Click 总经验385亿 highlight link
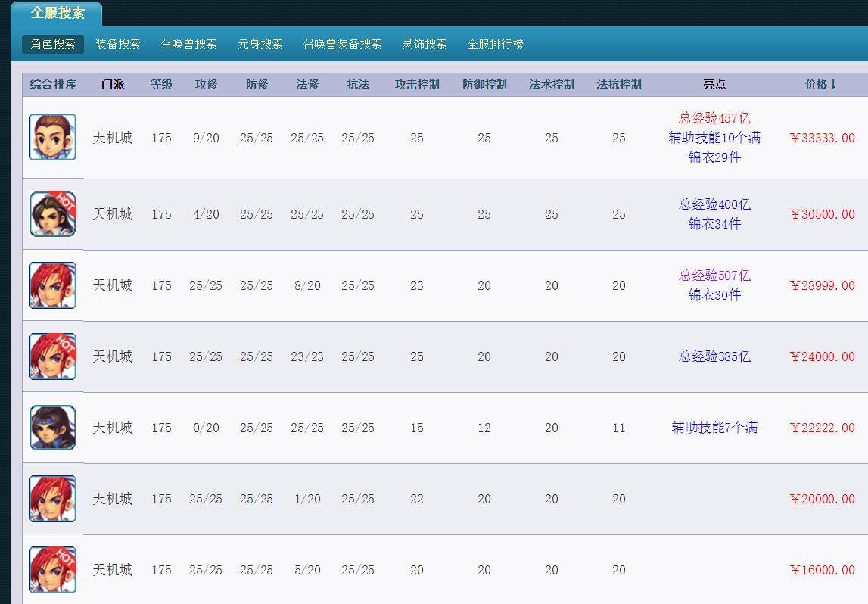 point(714,356)
